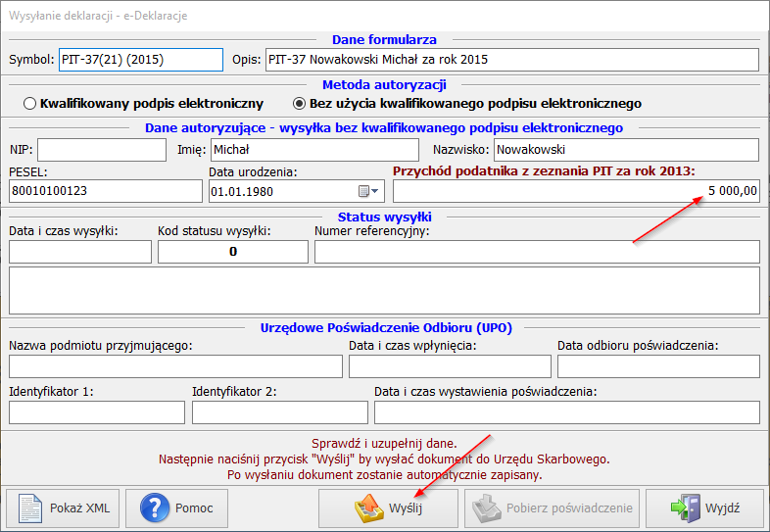Click the Symbol field with PIT-37(21)
This screenshot has height=532, width=770.
[141, 60]
